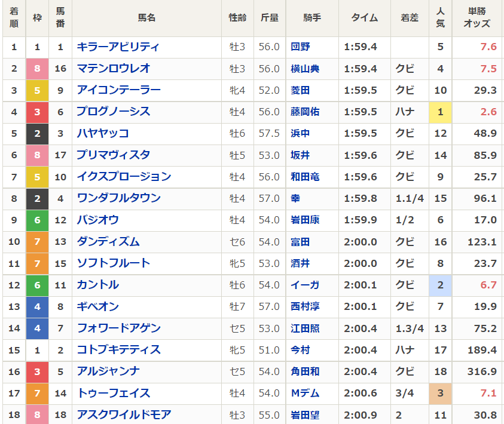504x424 pixels.
Task: Click odds value 2.6
Action: 488,112
